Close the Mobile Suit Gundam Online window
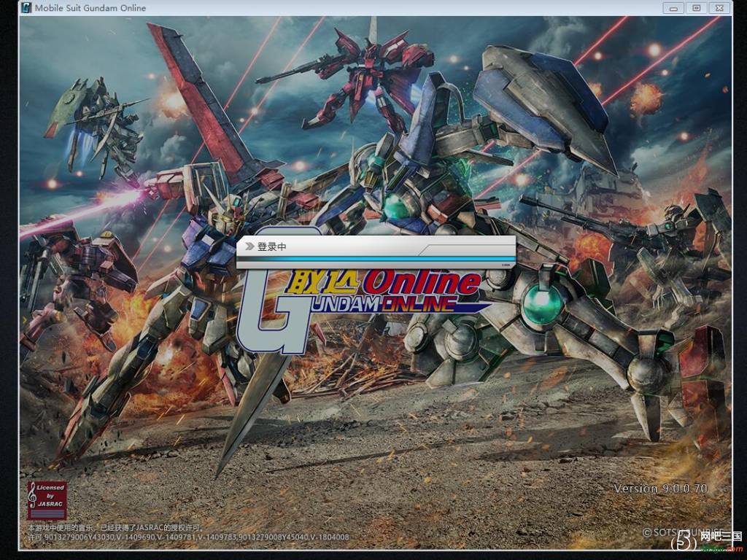Viewport: 747px width, 560px height. 719,8
